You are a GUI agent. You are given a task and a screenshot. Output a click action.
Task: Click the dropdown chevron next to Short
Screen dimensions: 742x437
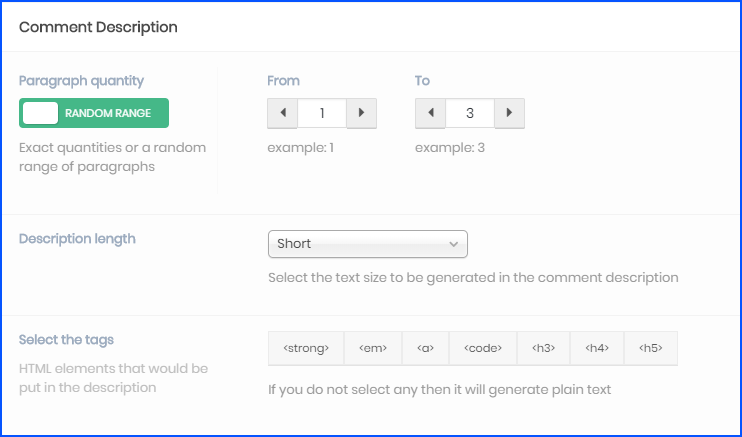453,244
